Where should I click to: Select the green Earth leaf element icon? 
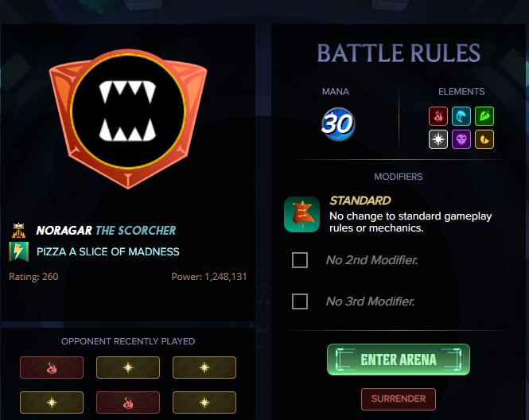click(x=484, y=116)
